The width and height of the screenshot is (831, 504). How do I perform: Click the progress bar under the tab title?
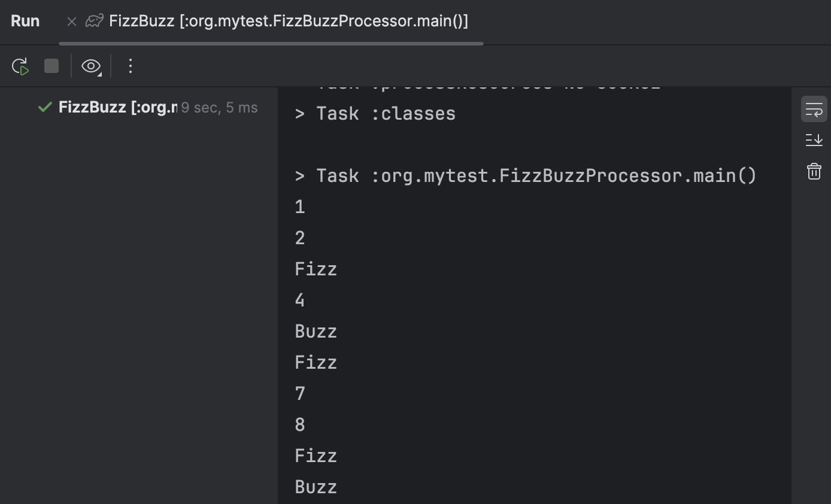269,44
